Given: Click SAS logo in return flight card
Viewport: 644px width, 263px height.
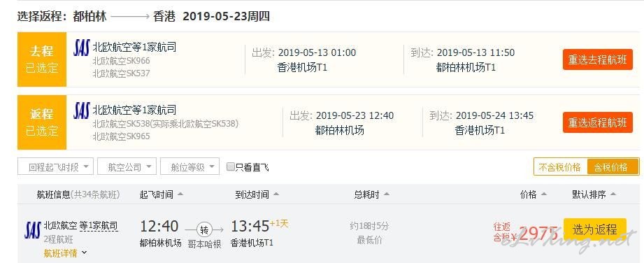Looking at the screenshot, I should click(81, 111).
